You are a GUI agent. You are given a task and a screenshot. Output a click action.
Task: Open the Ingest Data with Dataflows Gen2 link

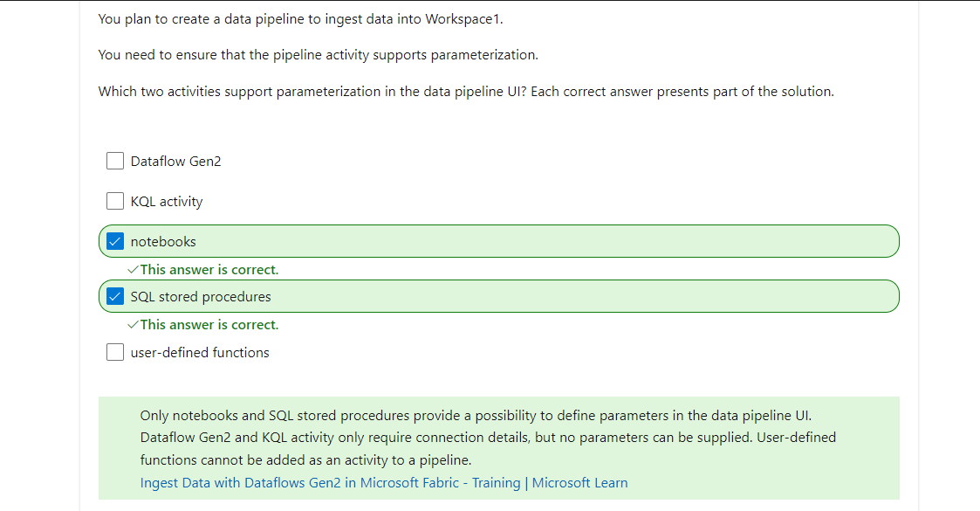coord(384,483)
